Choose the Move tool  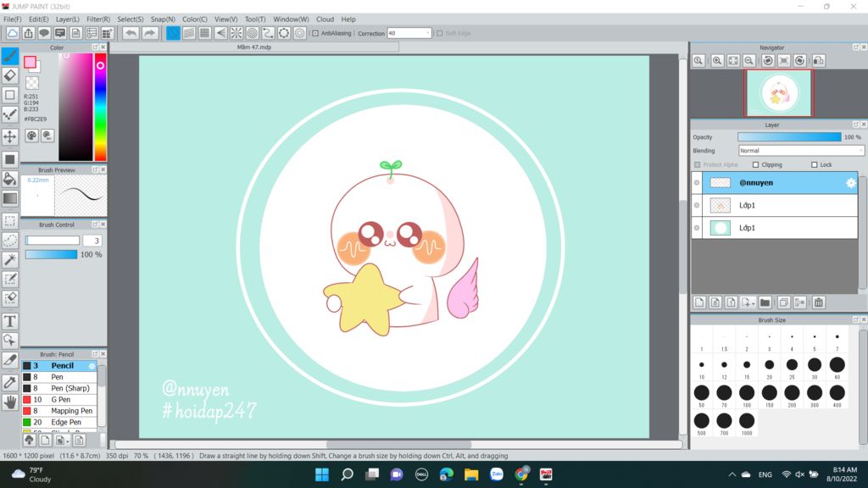tap(10, 136)
